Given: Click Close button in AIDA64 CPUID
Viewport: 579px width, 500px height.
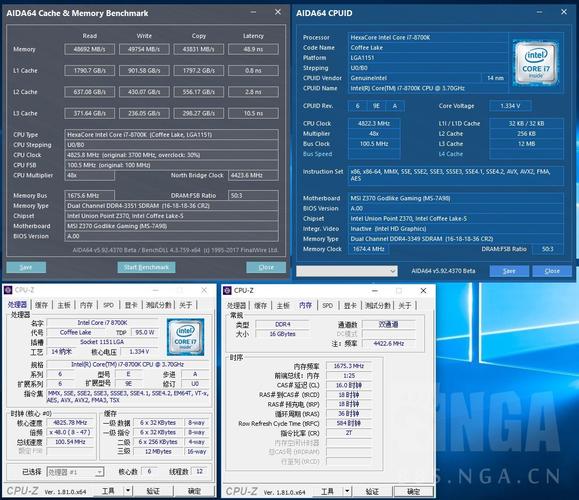Looking at the screenshot, I should (552, 271).
